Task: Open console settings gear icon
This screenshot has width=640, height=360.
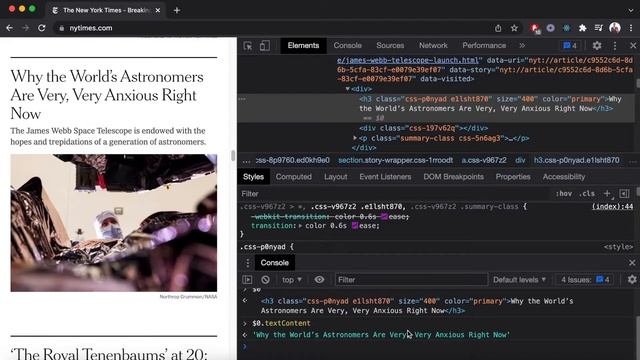Action: [x=632, y=280]
